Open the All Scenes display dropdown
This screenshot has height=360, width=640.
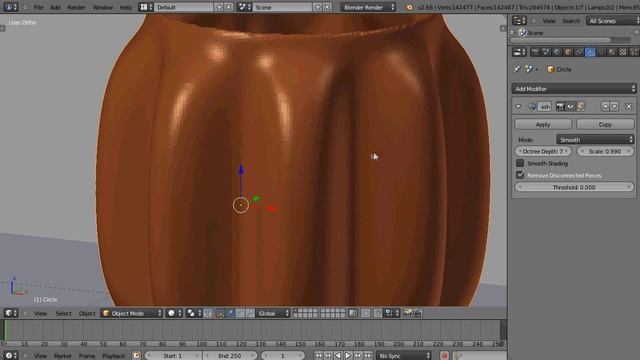click(x=613, y=21)
